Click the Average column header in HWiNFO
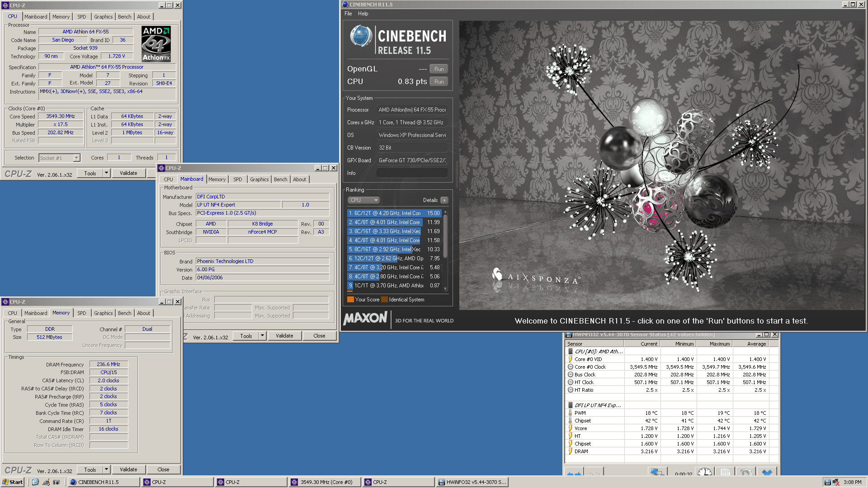 point(751,344)
